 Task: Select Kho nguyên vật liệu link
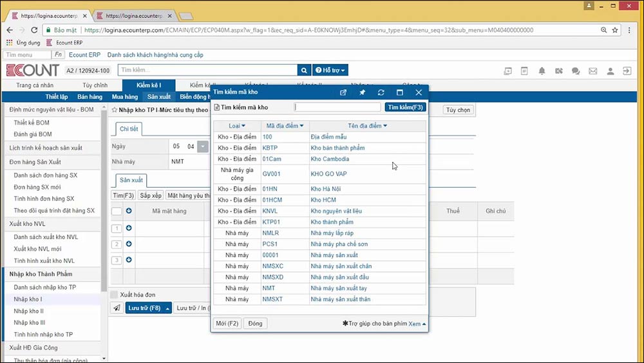pyautogui.click(x=336, y=211)
